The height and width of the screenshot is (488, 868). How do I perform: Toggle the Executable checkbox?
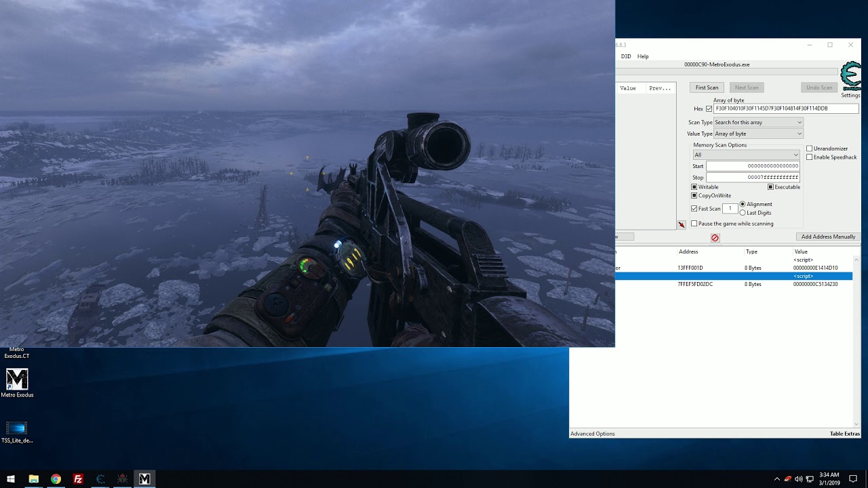coord(770,187)
